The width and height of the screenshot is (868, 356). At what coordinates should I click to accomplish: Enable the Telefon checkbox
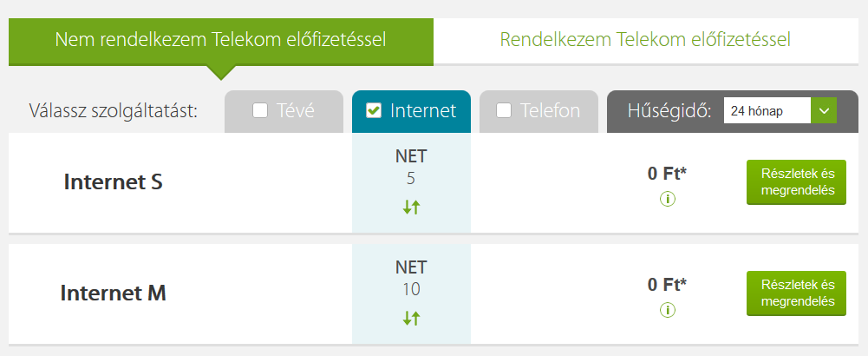(504, 111)
